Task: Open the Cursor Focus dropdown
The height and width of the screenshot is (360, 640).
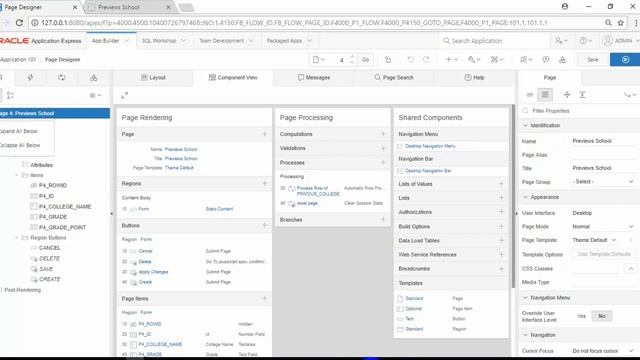Action: coord(603,351)
